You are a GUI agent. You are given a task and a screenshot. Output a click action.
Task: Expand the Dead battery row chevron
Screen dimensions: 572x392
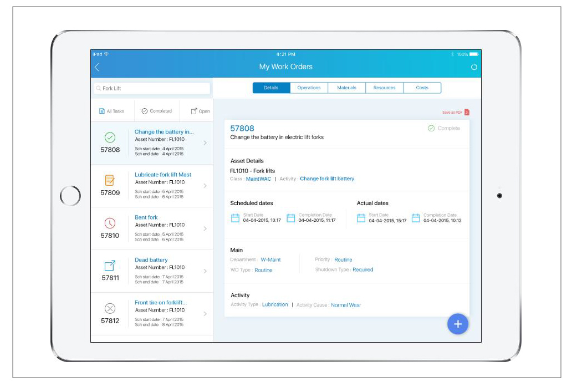[205, 271]
